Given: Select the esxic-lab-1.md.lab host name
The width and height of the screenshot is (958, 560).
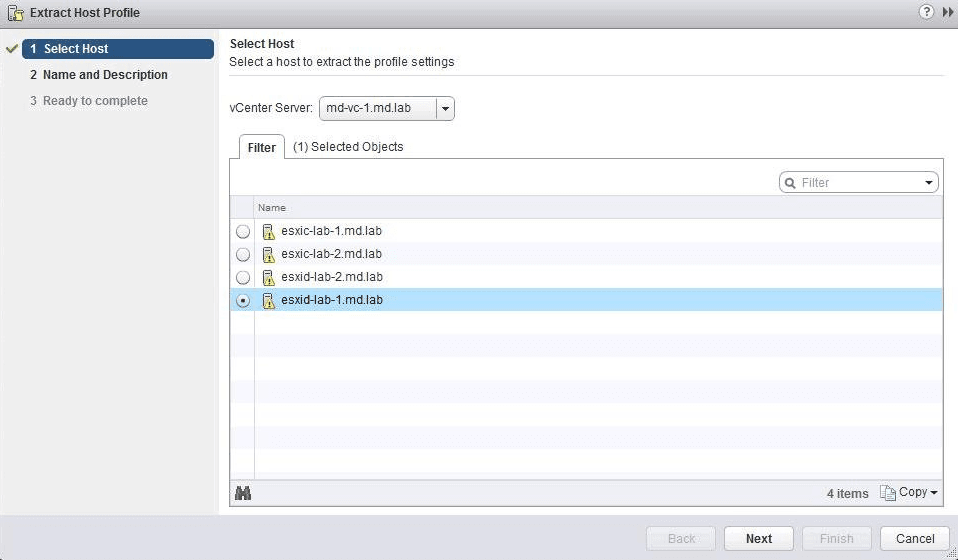Looking at the screenshot, I should point(331,231).
